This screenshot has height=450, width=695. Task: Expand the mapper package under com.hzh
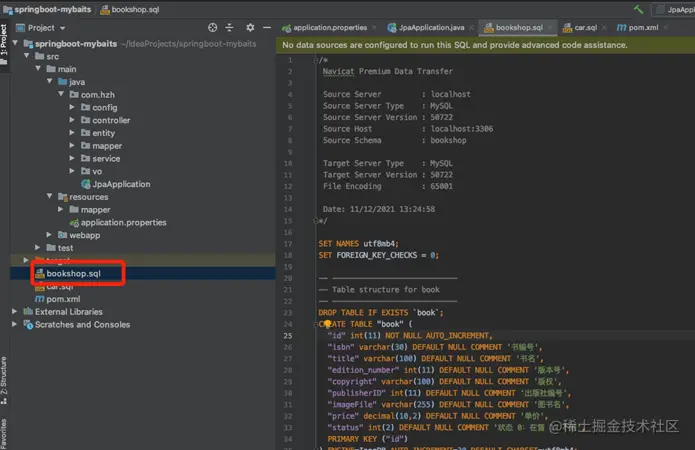72,145
